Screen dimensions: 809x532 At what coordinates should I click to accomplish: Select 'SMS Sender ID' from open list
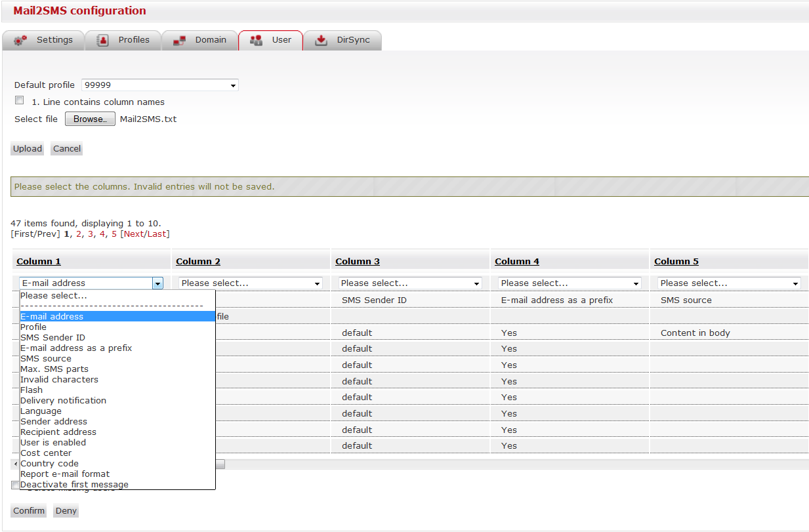[52, 338]
